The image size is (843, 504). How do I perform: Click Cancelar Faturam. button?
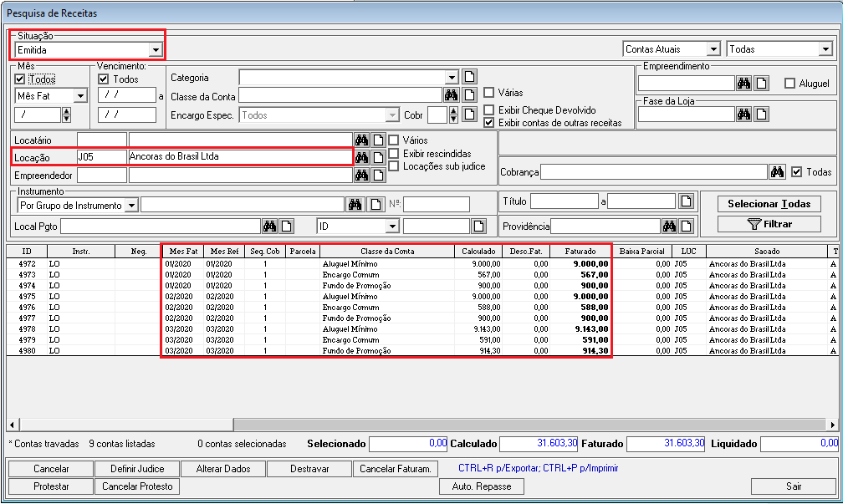(396, 469)
